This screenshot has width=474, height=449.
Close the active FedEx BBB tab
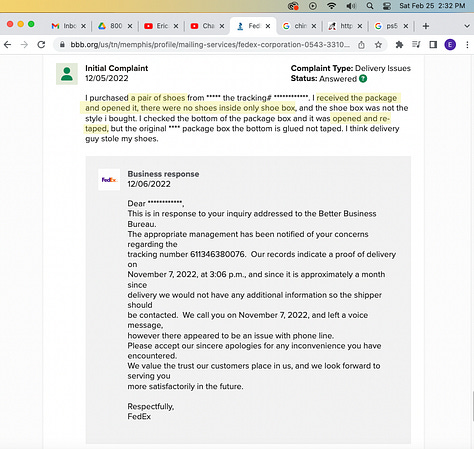click(268, 26)
